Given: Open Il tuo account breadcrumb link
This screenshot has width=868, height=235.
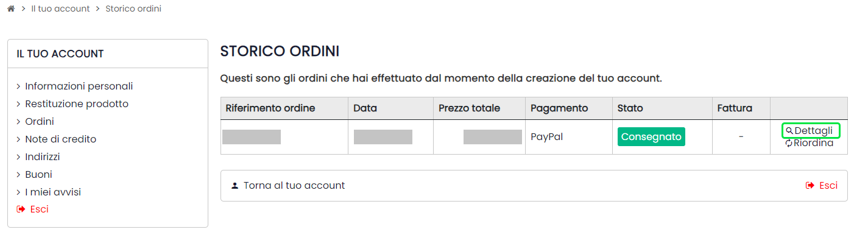Looking at the screenshot, I should click(60, 9).
